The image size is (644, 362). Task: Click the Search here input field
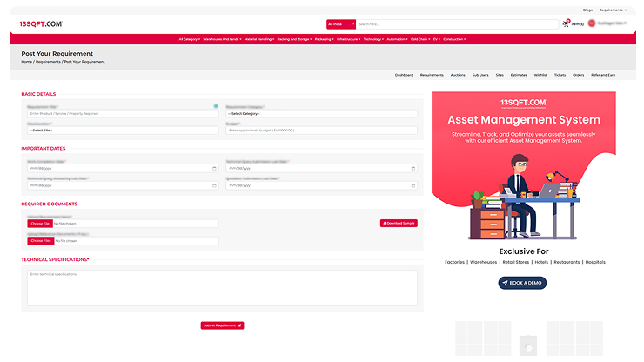pyautogui.click(x=457, y=24)
